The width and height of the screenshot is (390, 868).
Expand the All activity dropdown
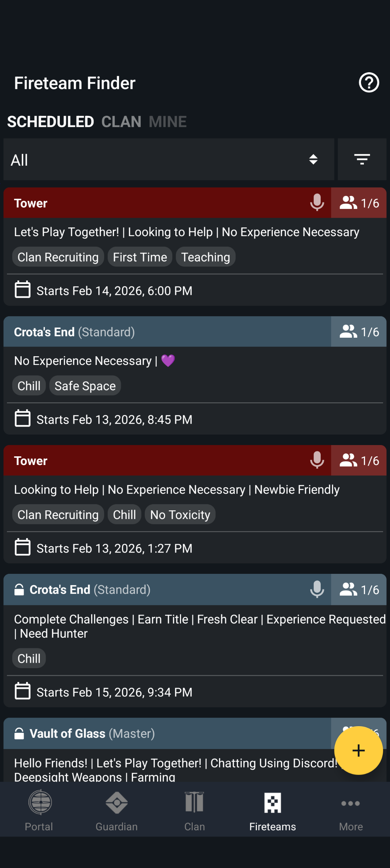(169, 160)
